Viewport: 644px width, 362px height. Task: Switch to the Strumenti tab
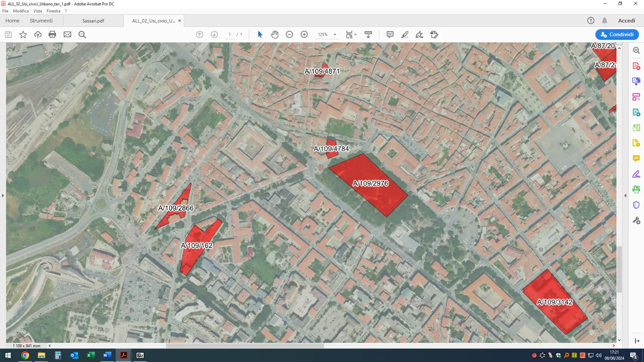pyautogui.click(x=41, y=21)
